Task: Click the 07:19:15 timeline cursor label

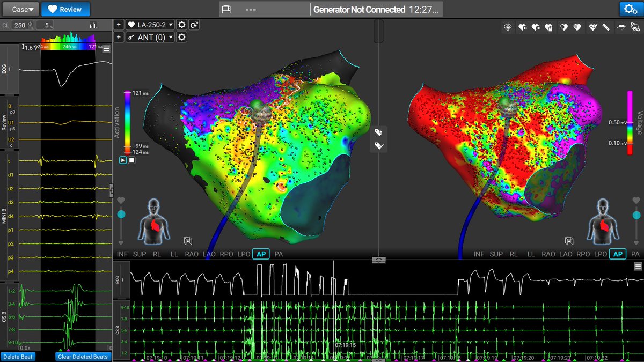Action: [346, 345]
